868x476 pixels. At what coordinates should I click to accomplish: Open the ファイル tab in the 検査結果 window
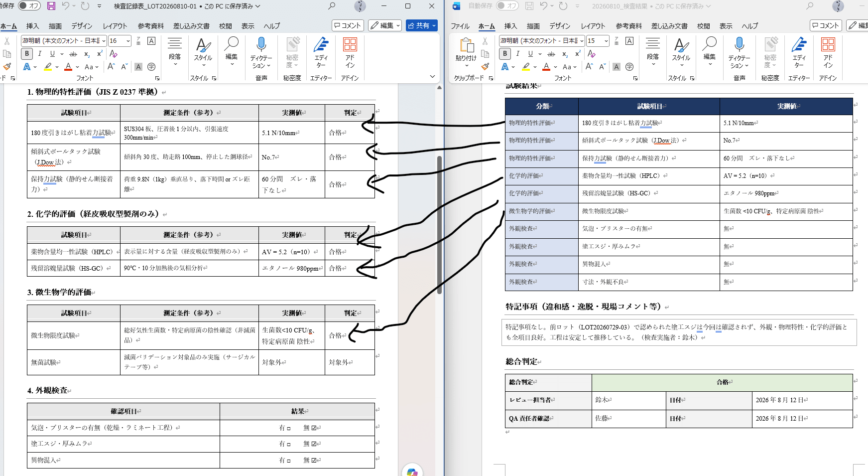click(x=460, y=26)
